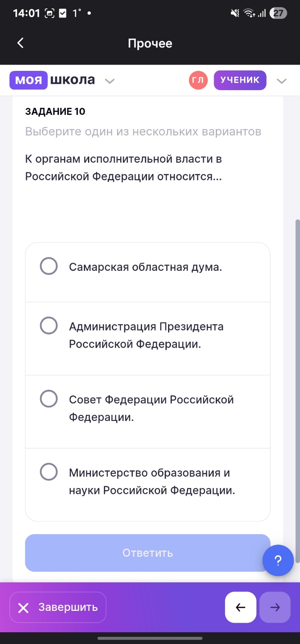The image size is (300, 644).
Task: Open the УЧЕНИК role menu item
Action: pos(240,80)
